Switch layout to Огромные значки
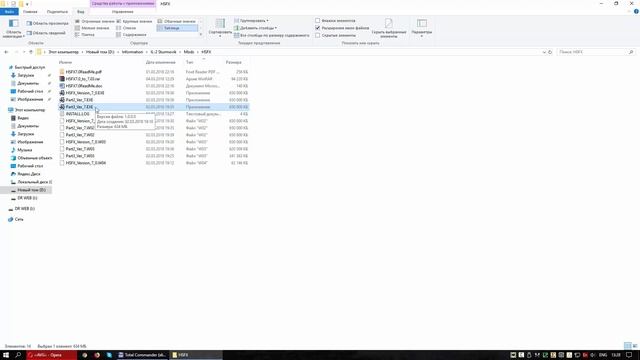Image resolution: width=640 pixels, height=360 pixels. pyautogui.click(x=95, y=21)
